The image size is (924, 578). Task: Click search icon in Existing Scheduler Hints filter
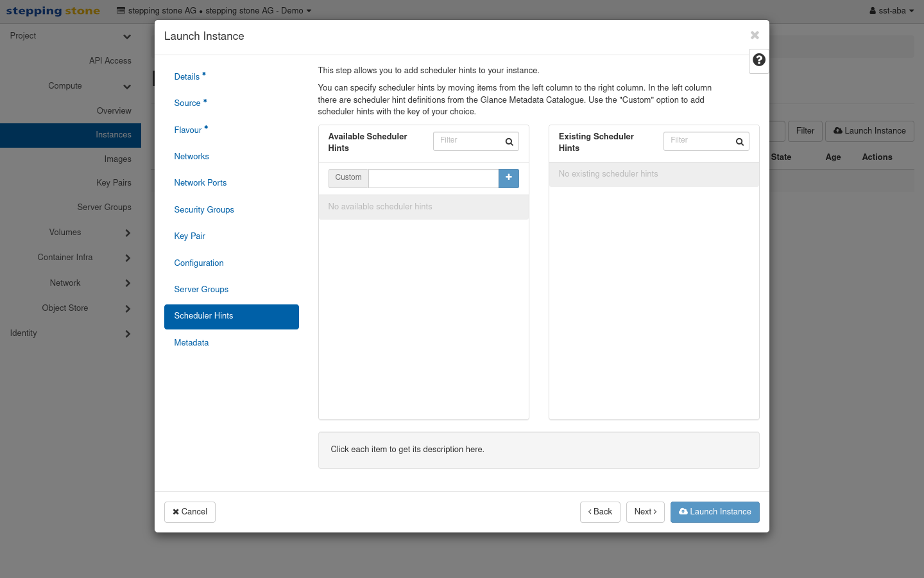click(739, 142)
